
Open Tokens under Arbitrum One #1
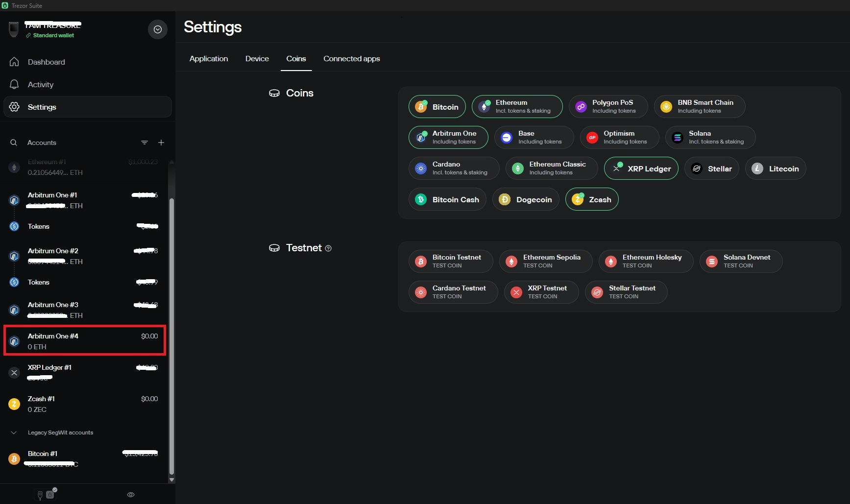(x=85, y=226)
